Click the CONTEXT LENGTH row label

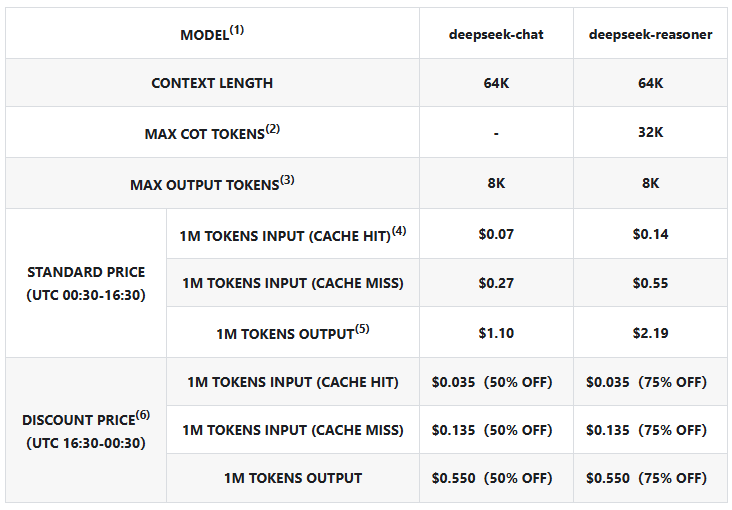(212, 83)
